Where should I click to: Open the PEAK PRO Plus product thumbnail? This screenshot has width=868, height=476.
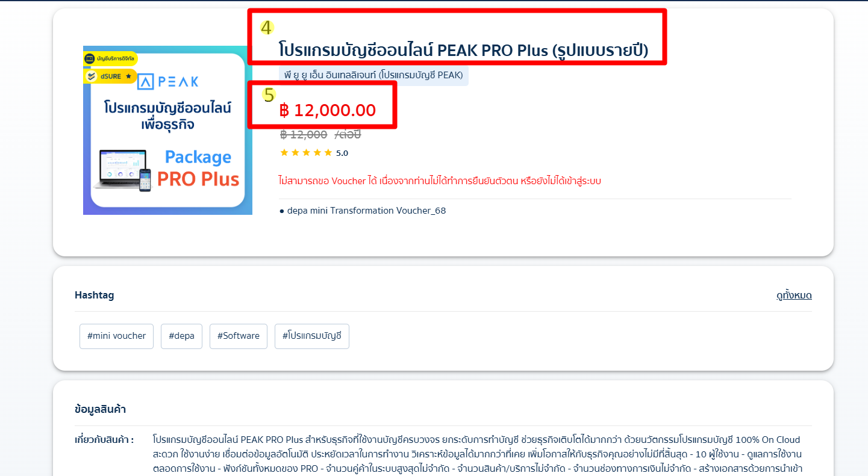coord(167,130)
